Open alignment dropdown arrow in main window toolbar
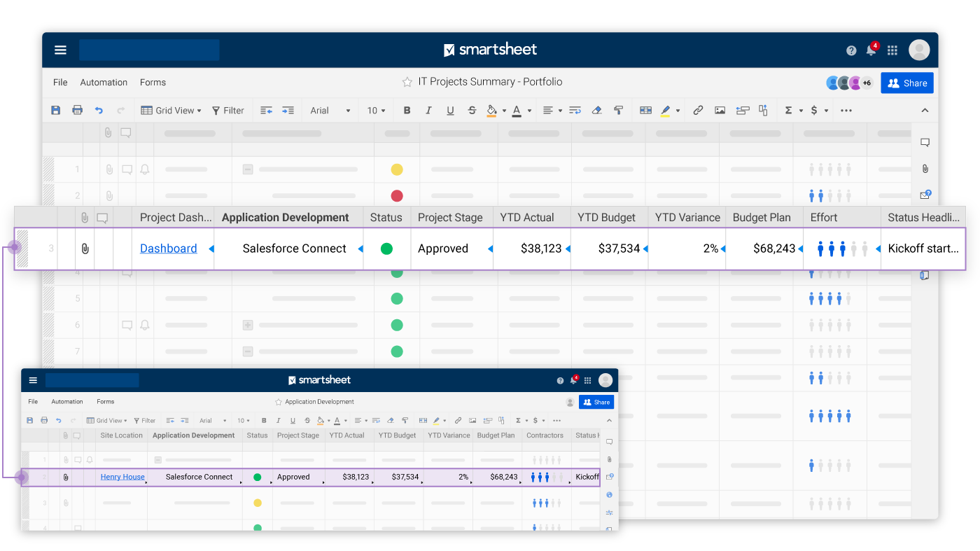The width and height of the screenshot is (980, 551). point(560,111)
